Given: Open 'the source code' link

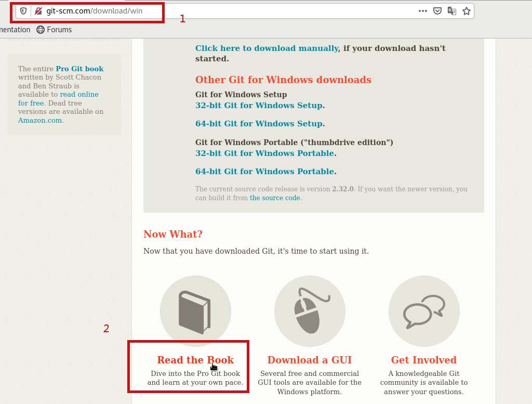Looking at the screenshot, I should [275, 198].
